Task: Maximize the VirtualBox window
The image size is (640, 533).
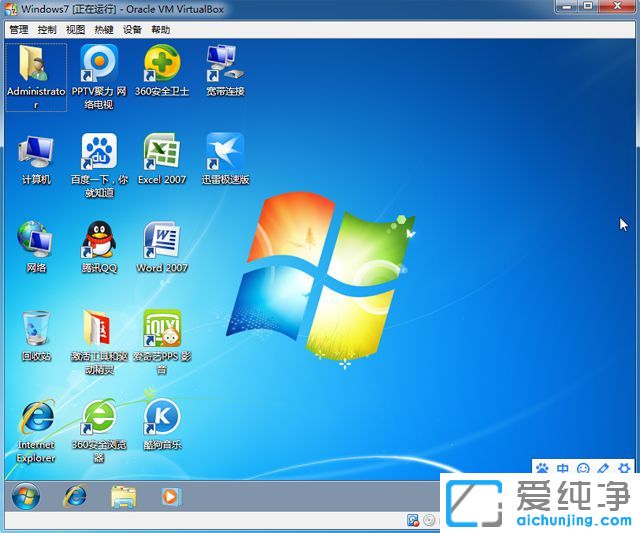Action: (588, 6)
